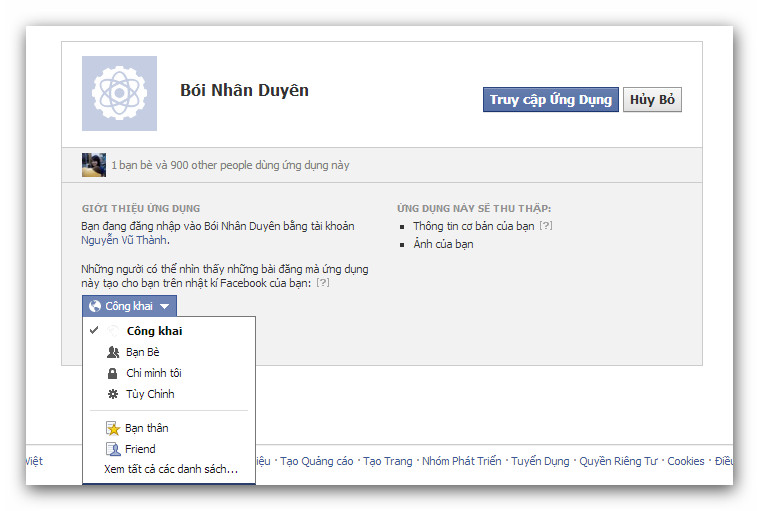759x511 pixels.
Task: Click GIỚI THIỆU ỨNG DỤNG heading
Action: tap(141, 209)
